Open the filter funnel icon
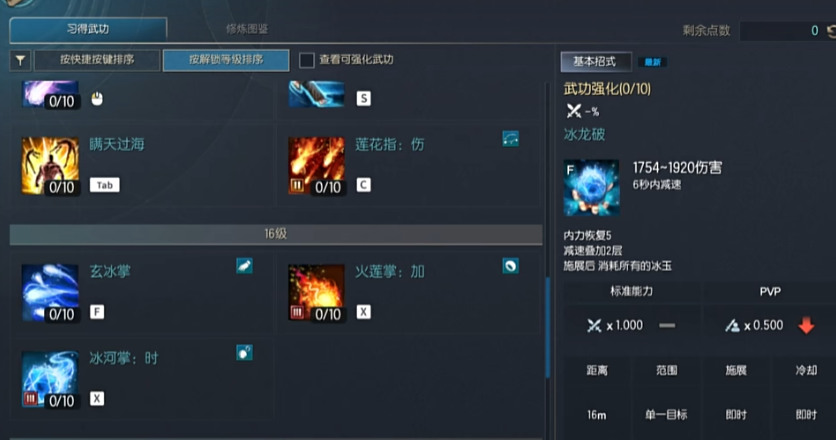Screen dimensions: 836x440 click(20, 60)
